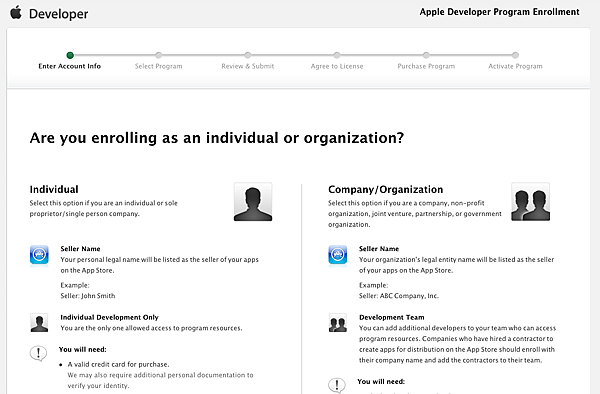The width and height of the screenshot is (600, 394).
Task: Click the Individual heading
Action: 54,189
